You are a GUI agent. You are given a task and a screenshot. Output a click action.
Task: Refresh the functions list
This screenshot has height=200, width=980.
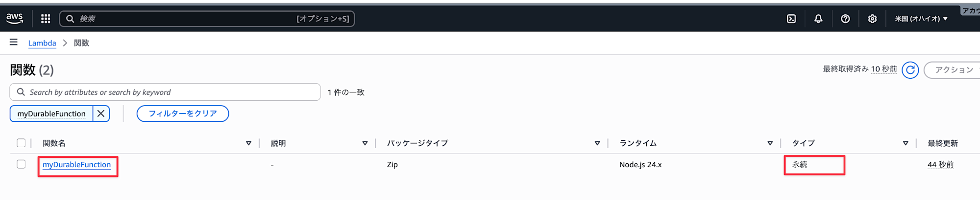(910, 70)
